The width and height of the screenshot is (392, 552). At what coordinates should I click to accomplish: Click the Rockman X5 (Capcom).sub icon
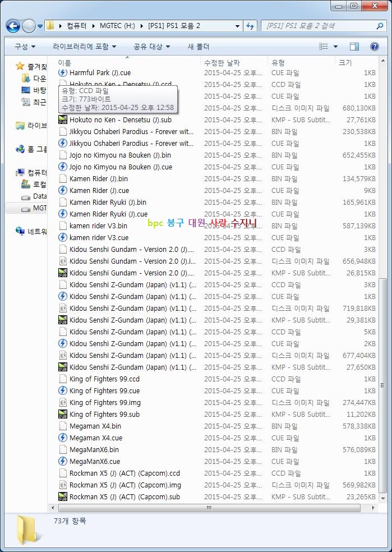[x=63, y=496]
